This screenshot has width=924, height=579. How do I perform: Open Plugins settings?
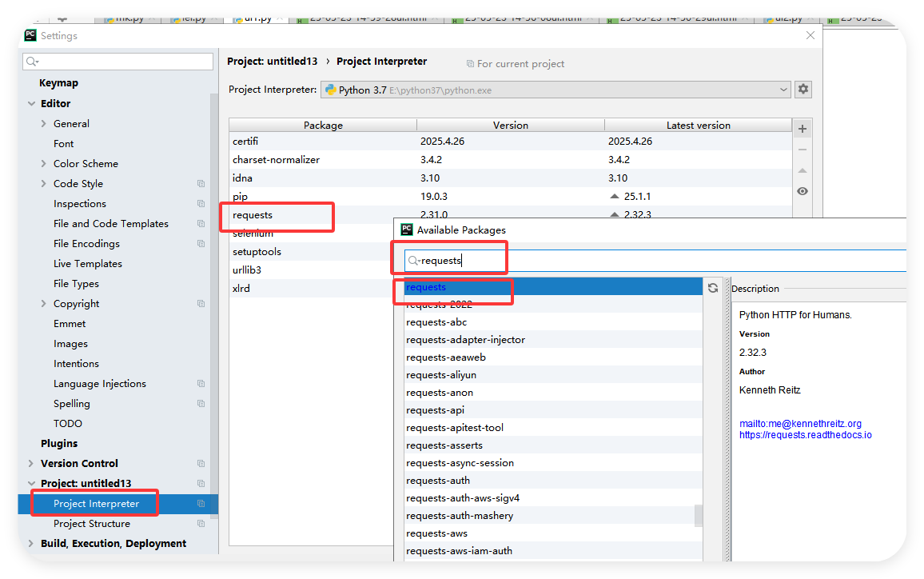point(59,443)
